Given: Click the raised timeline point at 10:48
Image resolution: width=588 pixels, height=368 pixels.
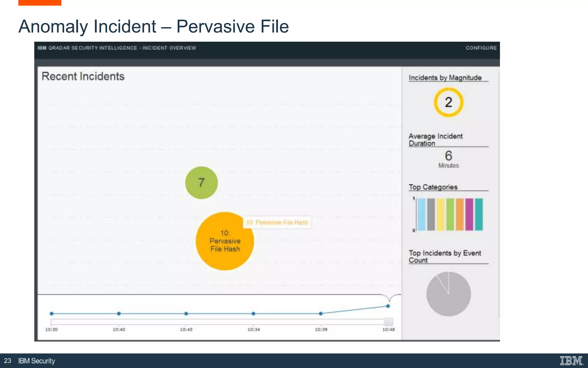Looking at the screenshot, I should click(388, 306).
